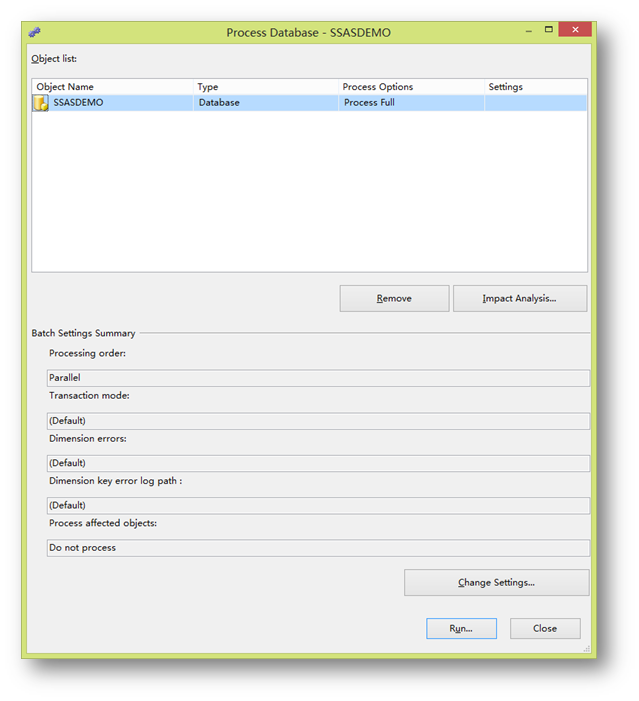Screen dimensions: 639x701
Task: Click the Type column header
Action: [266, 87]
